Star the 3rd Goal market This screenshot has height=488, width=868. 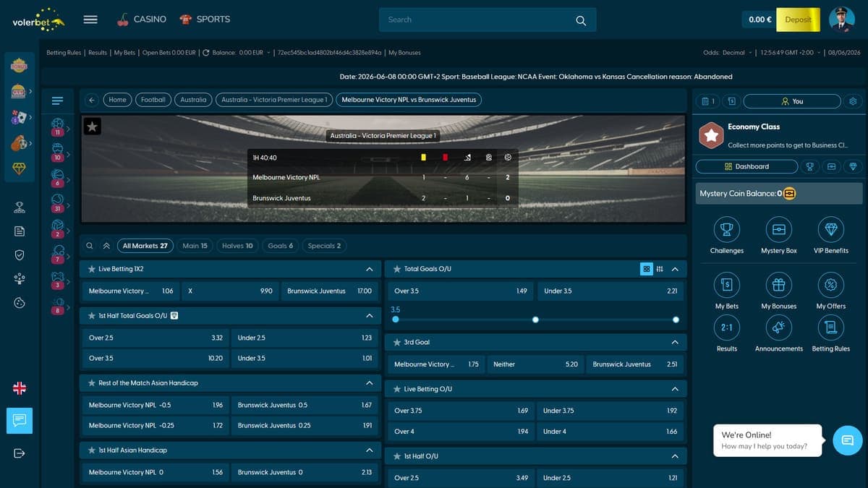coord(397,342)
